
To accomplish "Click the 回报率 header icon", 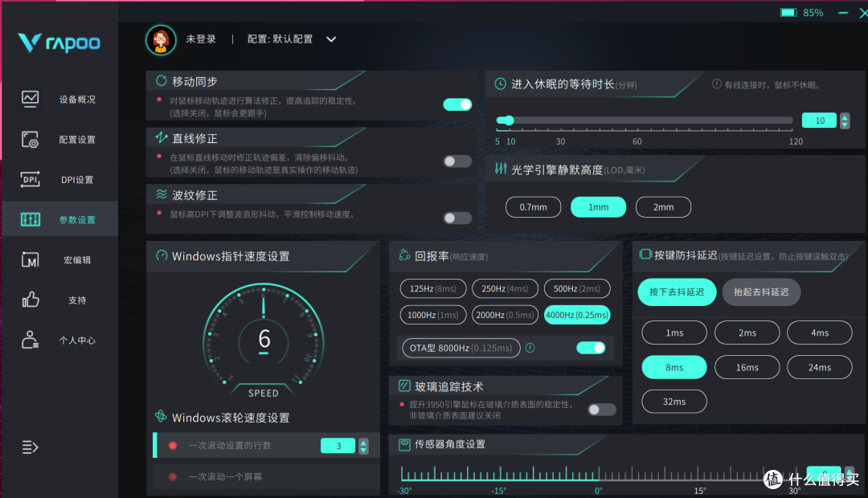I will pyautogui.click(x=404, y=255).
